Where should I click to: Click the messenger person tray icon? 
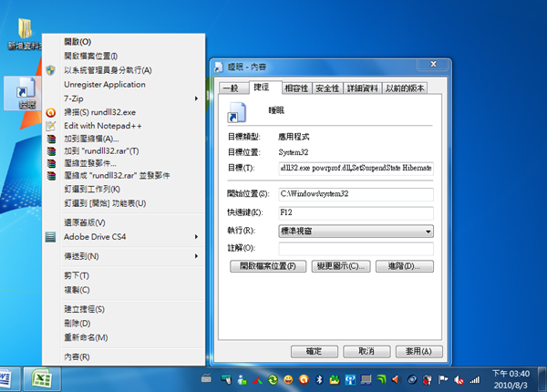[242, 379]
